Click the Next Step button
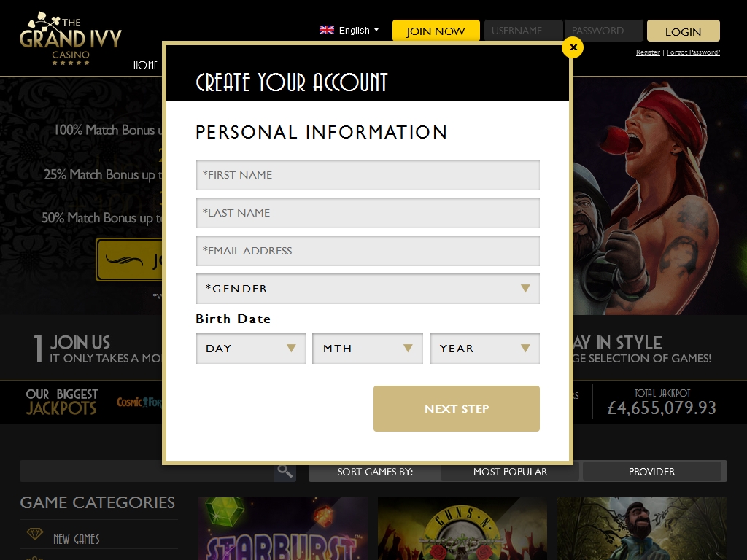The image size is (747, 560). coord(457,408)
